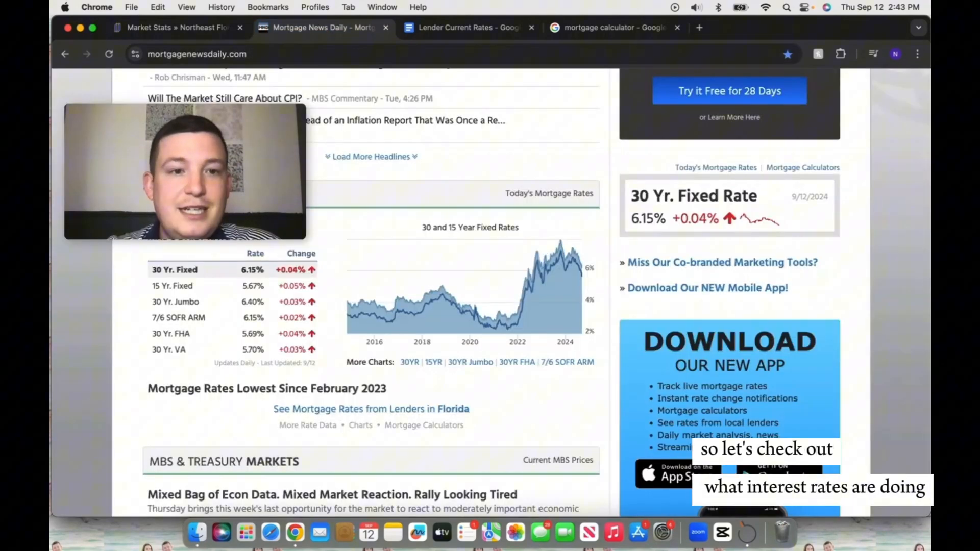Open the 30YR FHA chart link

517,362
